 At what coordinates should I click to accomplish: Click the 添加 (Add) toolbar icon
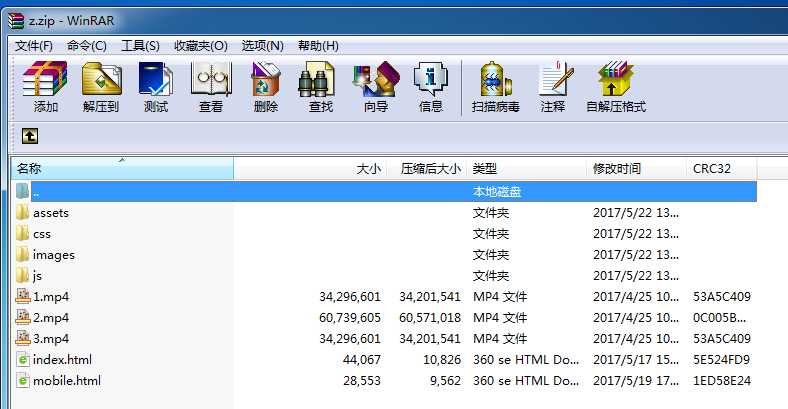[x=45, y=79]
